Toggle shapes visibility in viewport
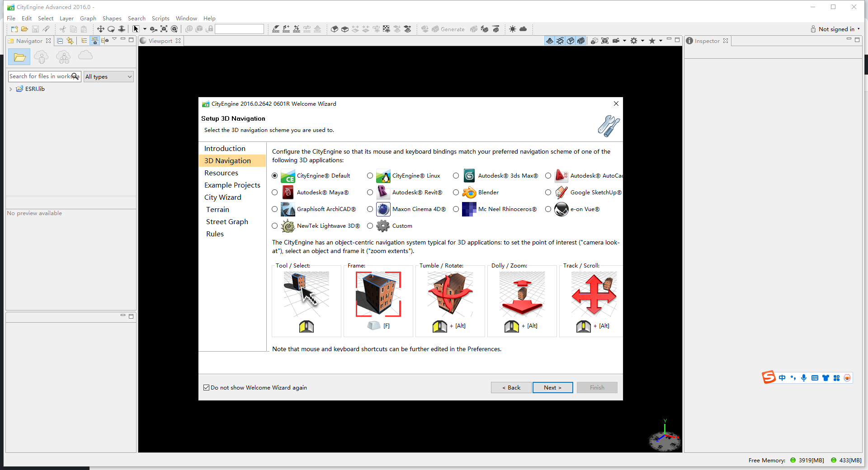The width and height of the screenshot is (868, 470). coord(571,41)
